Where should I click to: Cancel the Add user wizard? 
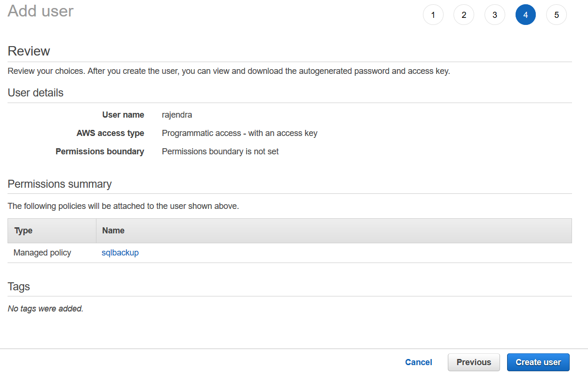click(x=419, y=362)
